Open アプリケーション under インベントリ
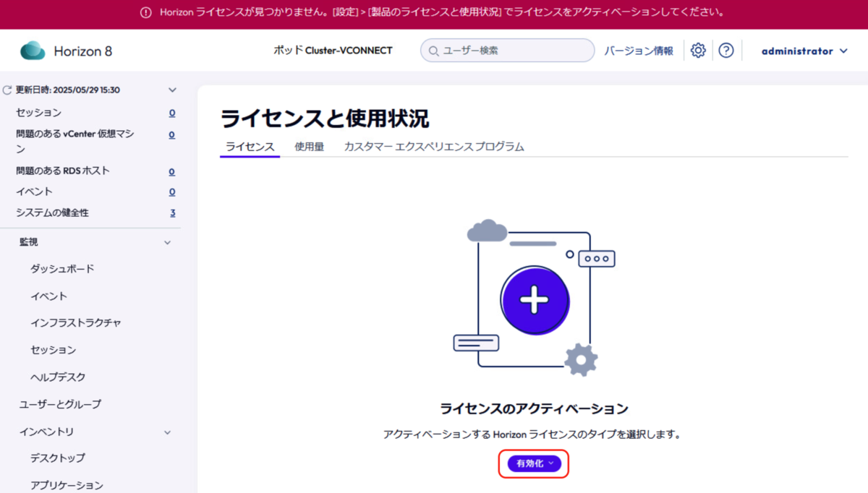The image size is (868, 493). click(67, 485)
